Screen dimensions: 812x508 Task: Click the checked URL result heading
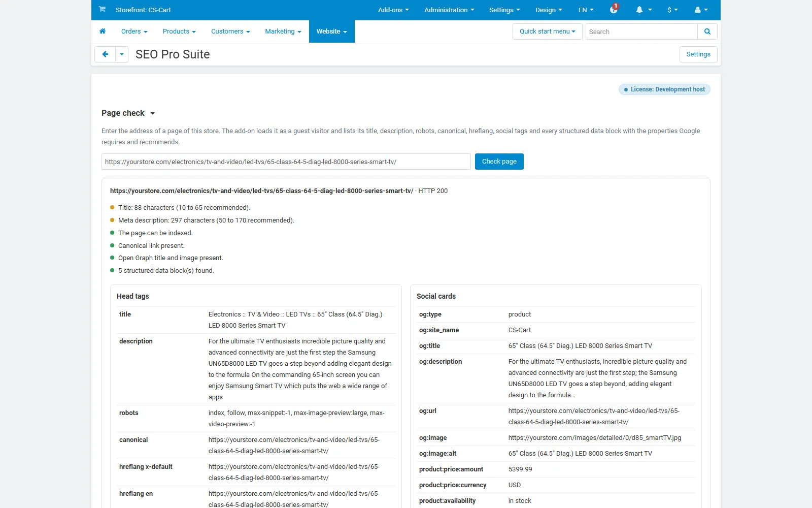262,191
